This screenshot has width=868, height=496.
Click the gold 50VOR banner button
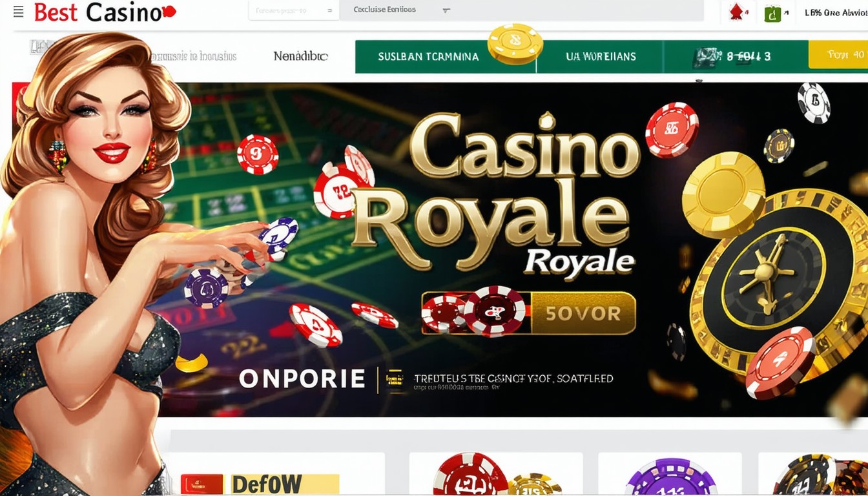(583, 313)
